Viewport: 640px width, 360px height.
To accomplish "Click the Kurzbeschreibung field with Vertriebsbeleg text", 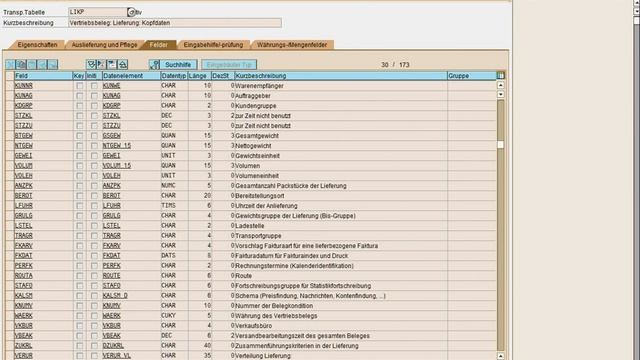I will tap(175, 23).
